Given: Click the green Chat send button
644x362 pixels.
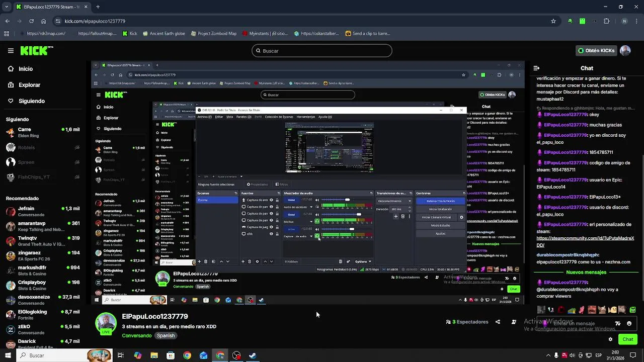Looking at the screenshot, I should click(x=627, y=339).
